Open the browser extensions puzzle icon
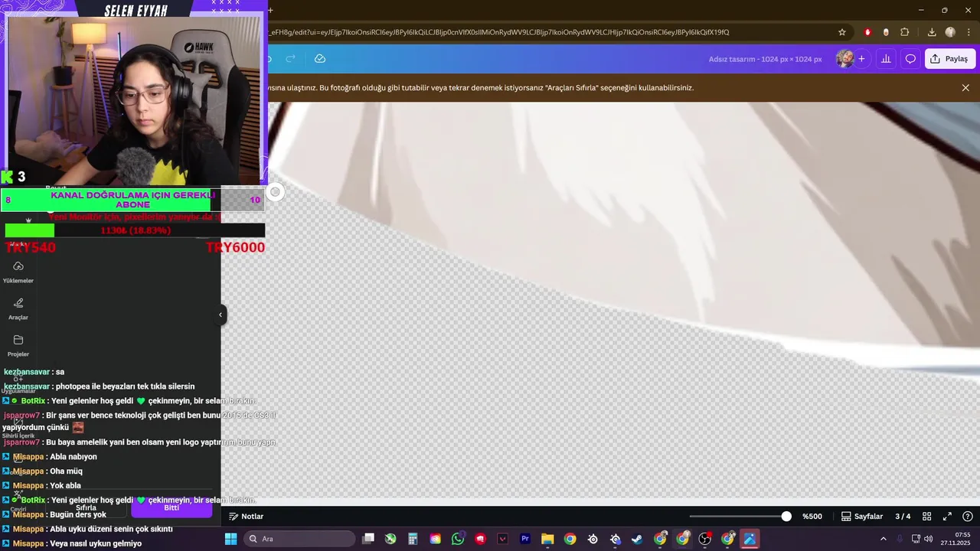 tap(905, 32)
